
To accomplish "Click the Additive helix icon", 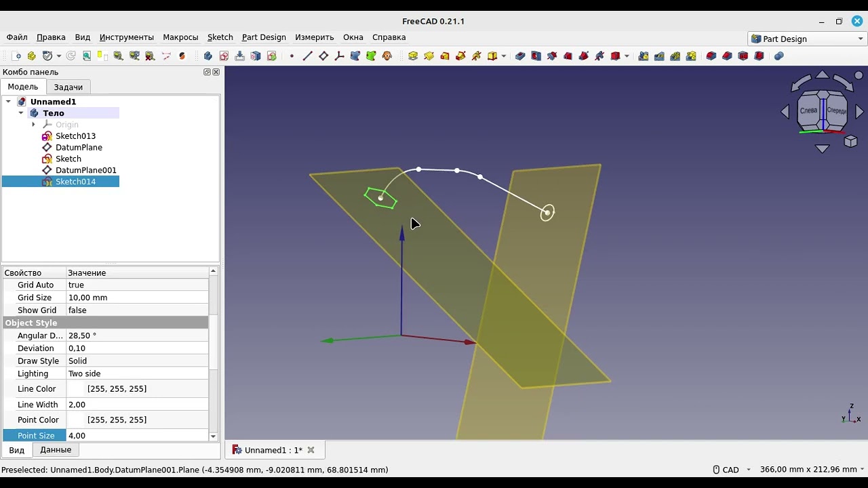I will 476,56.
